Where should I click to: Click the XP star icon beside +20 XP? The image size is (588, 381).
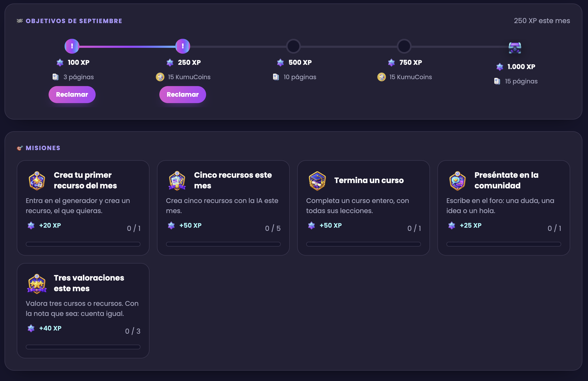click(x=31, y=226)
